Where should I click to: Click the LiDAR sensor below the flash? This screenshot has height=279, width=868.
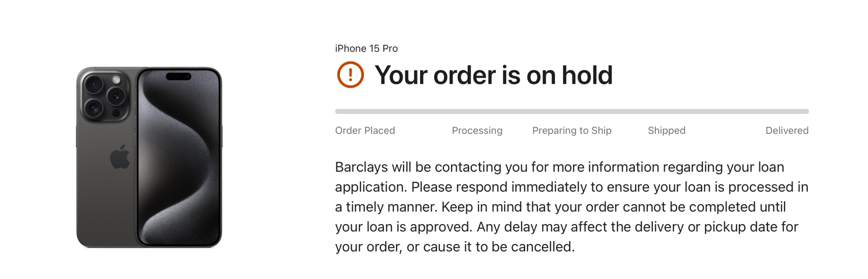pos(116,113)
